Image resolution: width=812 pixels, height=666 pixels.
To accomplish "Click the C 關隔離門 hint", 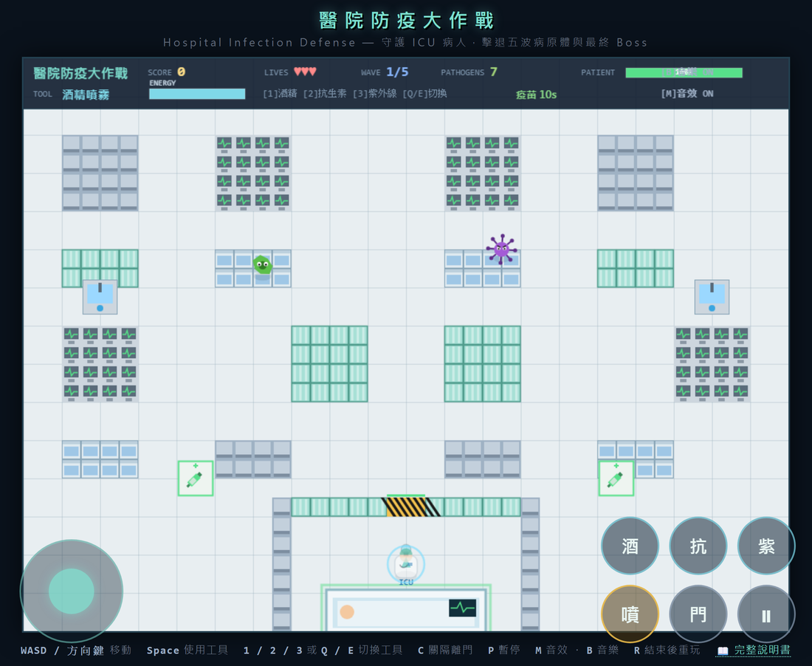I will coord(445,650).
